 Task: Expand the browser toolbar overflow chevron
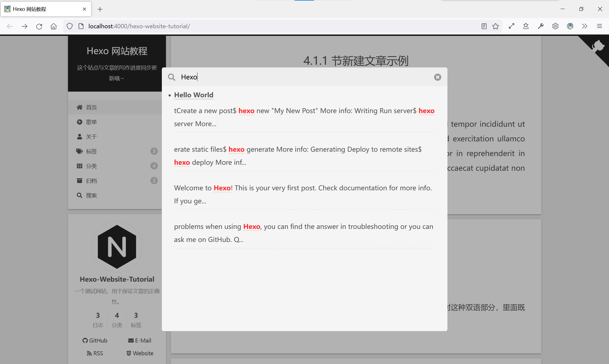[x=585, y=26]
